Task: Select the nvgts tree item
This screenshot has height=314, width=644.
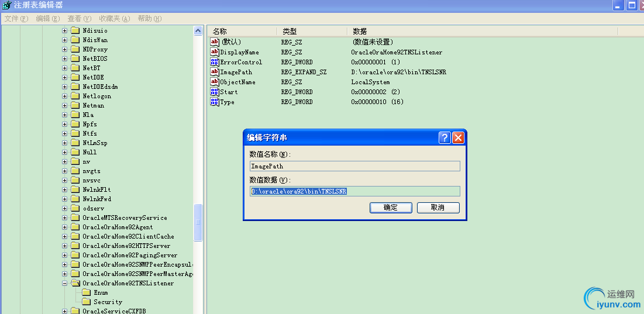Action: [92, 171]
